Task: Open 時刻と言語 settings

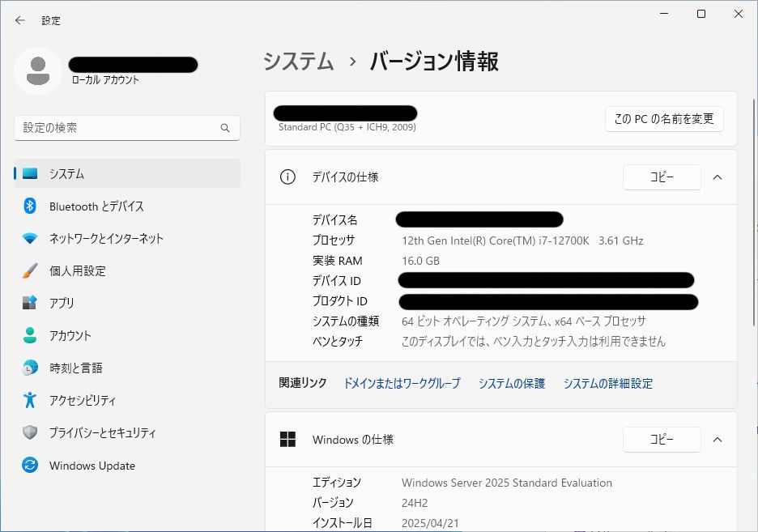Action: 127,368
